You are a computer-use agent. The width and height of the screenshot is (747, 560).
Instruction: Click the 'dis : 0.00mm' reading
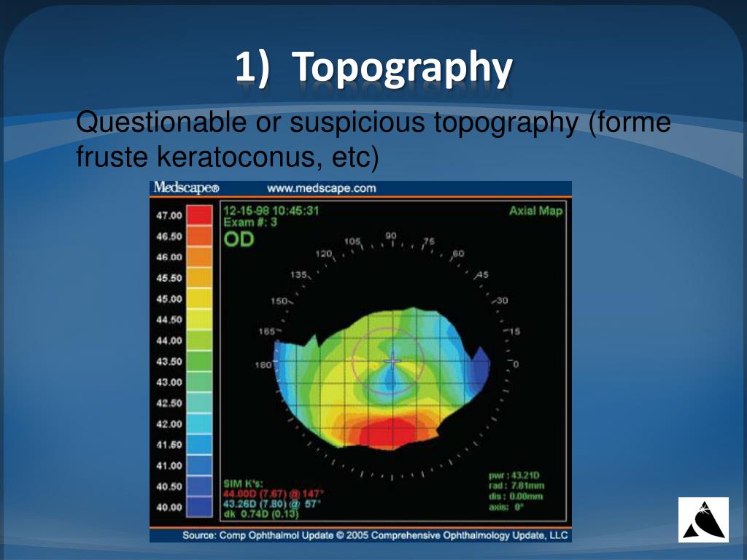click(516, 496)
